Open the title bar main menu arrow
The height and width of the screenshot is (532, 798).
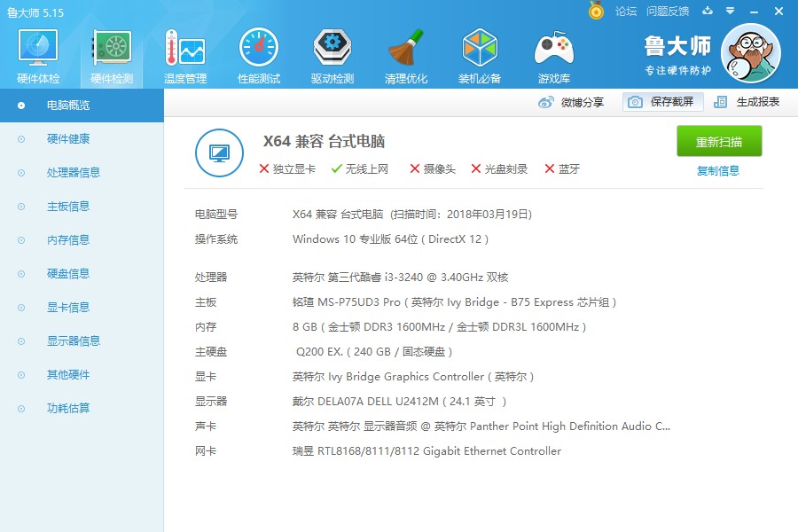coord(729,12)
